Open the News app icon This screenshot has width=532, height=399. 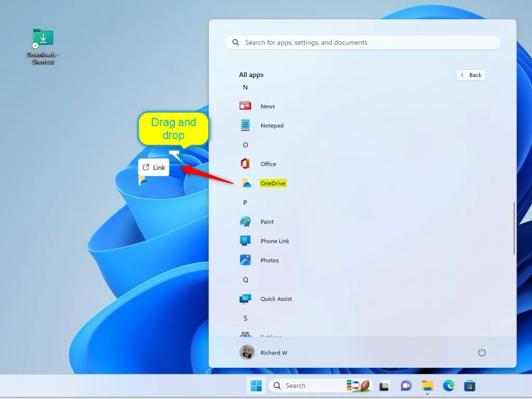245,106
